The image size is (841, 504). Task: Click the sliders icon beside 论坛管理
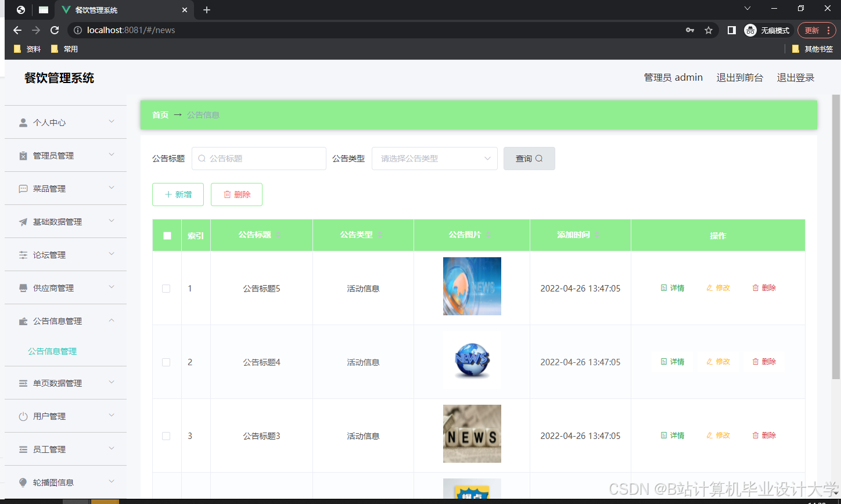[23, 255]
